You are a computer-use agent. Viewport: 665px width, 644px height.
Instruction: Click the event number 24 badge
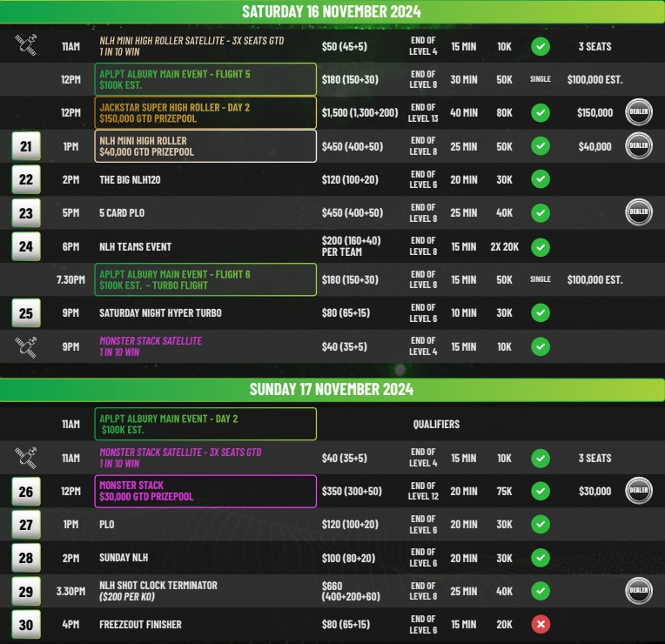(x=26, y=246)
